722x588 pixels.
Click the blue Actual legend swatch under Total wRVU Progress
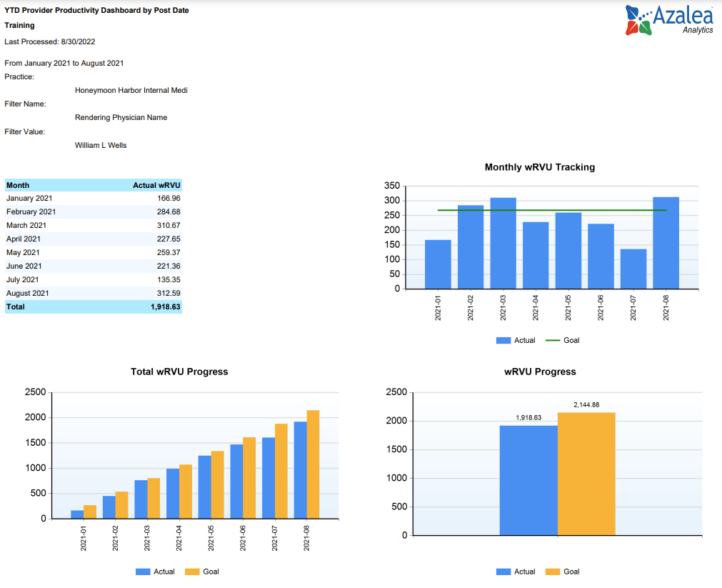click(x=143, y=572)
